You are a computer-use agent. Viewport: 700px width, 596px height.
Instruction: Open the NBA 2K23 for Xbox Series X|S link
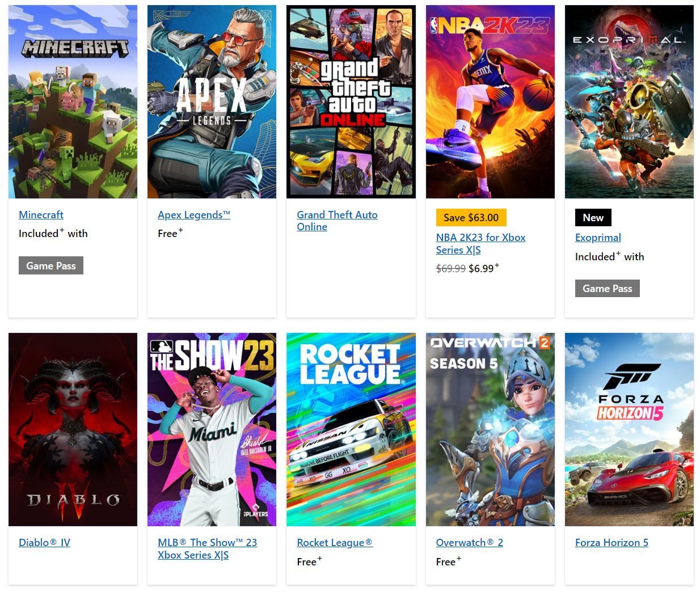click(x=480, y=244)
